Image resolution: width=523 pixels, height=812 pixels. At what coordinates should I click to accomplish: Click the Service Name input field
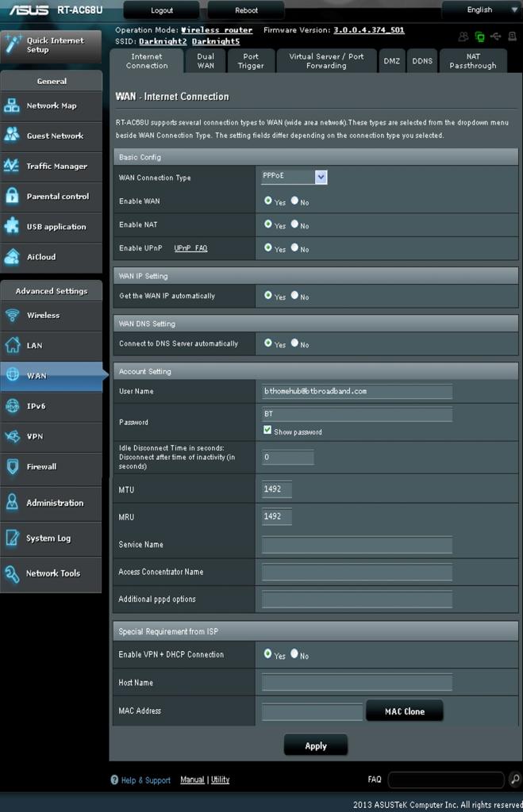[356, 545]
